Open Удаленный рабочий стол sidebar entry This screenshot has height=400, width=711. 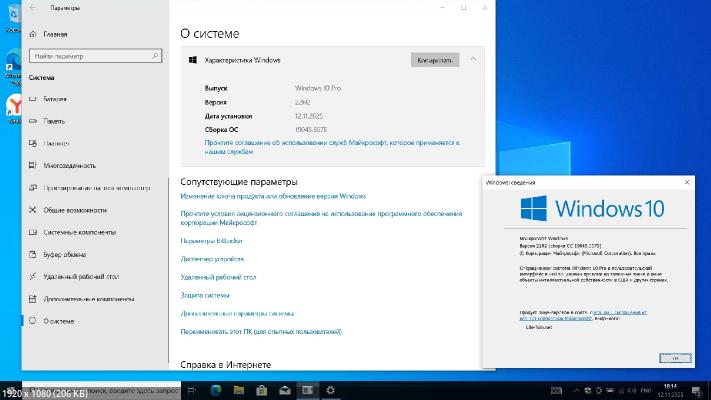[x=82, y=276]
